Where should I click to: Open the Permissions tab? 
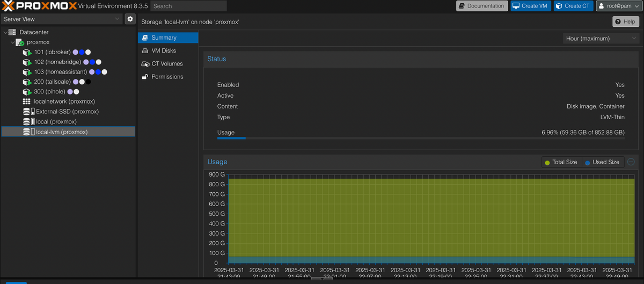tap(168, 77)
